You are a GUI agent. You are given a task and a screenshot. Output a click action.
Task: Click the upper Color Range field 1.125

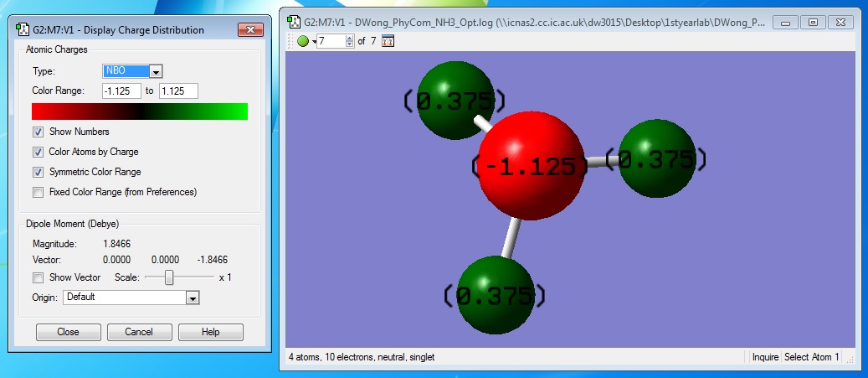coord(178,91)
